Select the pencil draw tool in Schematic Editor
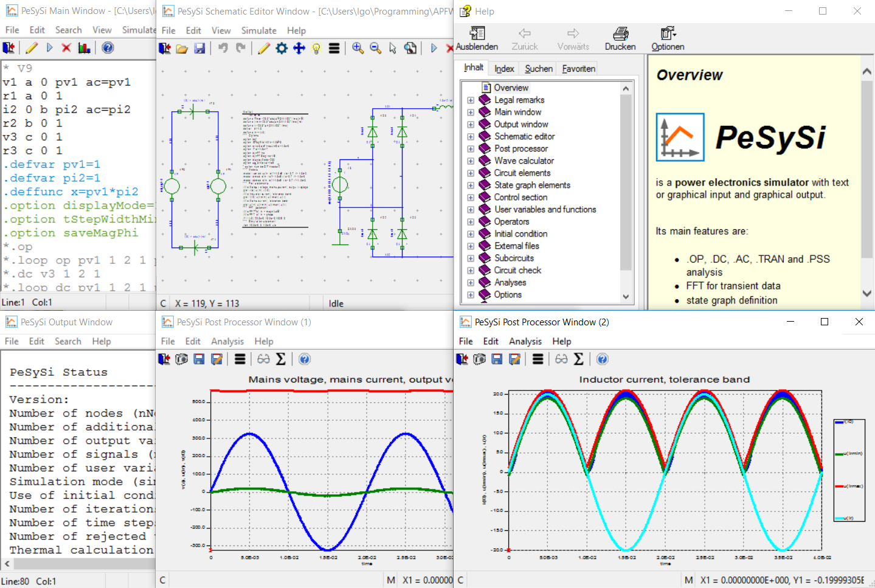This screenshot has height=588, width=875. click(264, 48)
